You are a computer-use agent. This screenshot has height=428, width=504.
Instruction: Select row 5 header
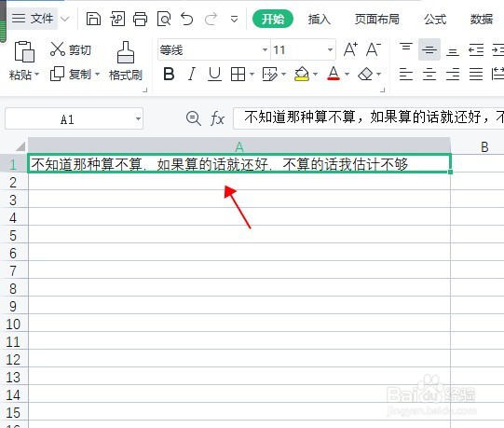(x=13, y=235)
